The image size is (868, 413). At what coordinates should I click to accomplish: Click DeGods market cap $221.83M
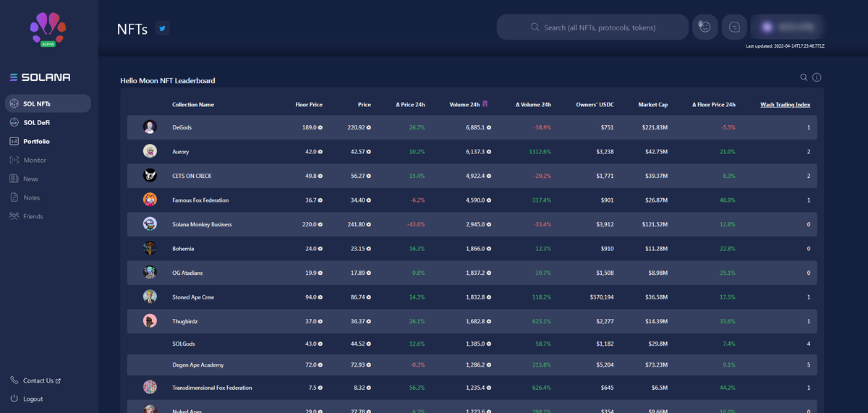coord(655,127)
